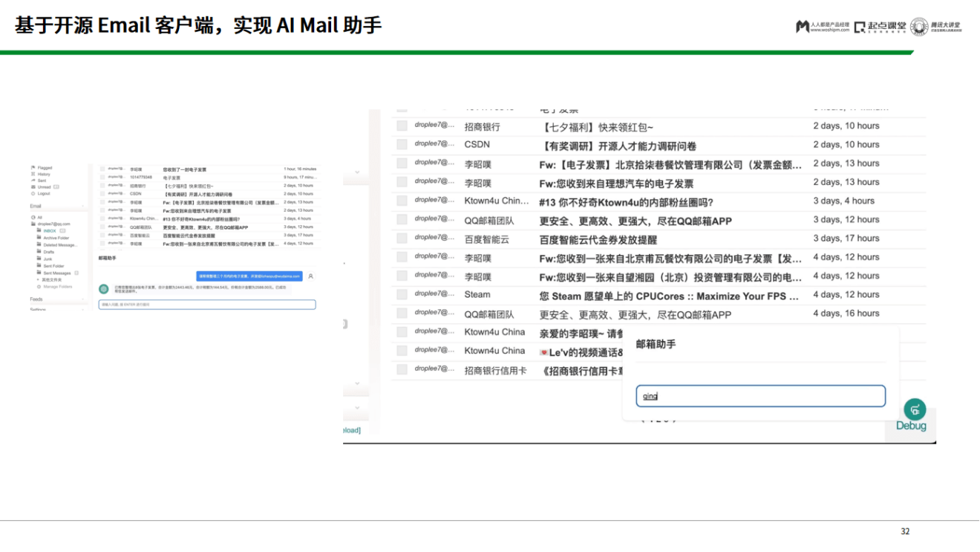The width and height of the screenshot is (980, 552).
Task: Click the 起点课堂 logo in the header
Action: (x=880, y=27)
